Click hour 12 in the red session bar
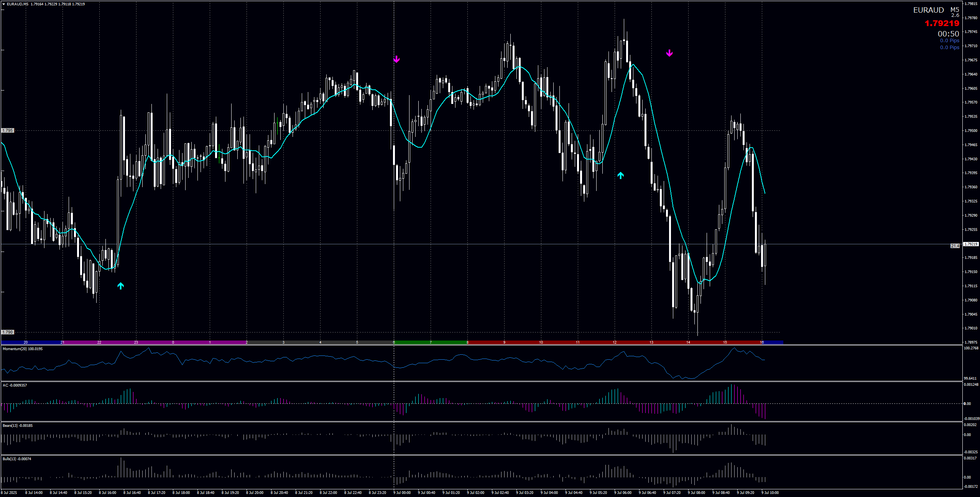Screen dimensions: 980x497 615,342
